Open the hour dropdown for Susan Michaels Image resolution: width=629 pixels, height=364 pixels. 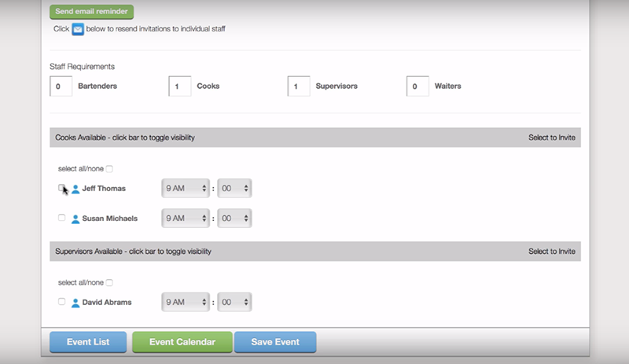point(186,219)
